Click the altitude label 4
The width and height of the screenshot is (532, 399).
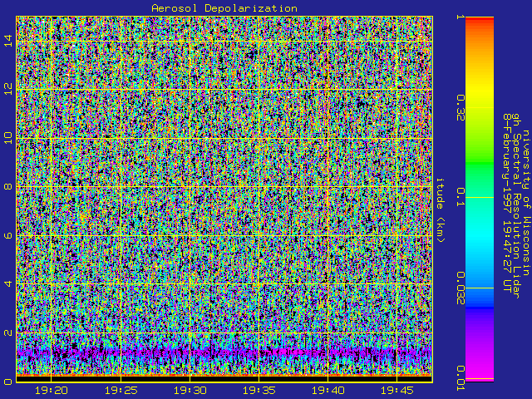pyautogui.click(x=8, y=283)
